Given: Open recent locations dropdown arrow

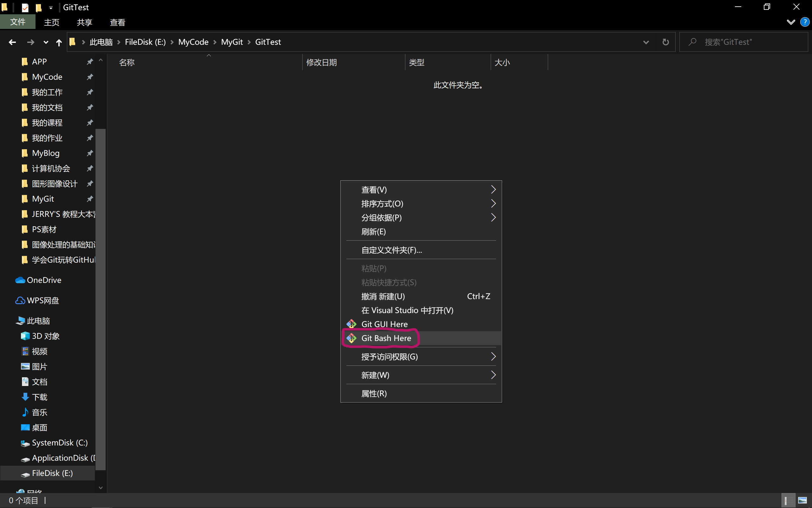Looking at the screenshot, I should pos(46,42).
